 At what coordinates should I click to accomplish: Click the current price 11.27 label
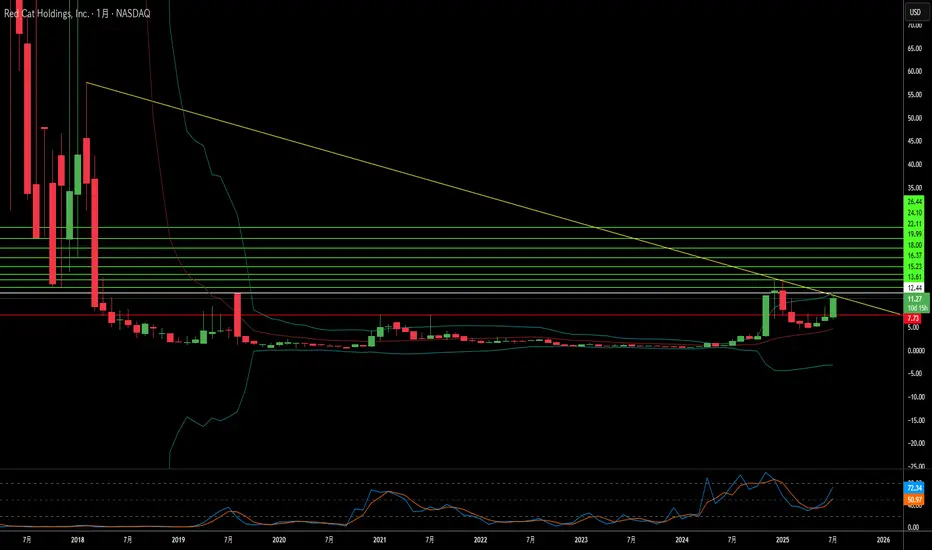tap(916, 299)
